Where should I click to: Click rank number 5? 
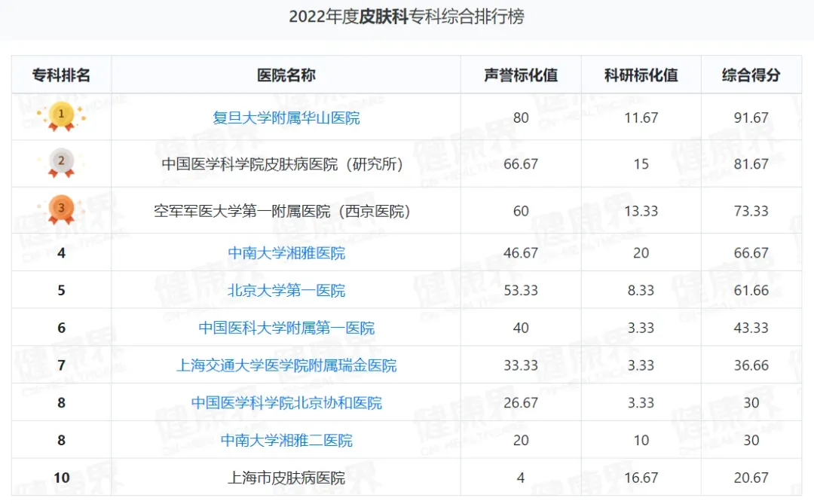coord(61,290)
